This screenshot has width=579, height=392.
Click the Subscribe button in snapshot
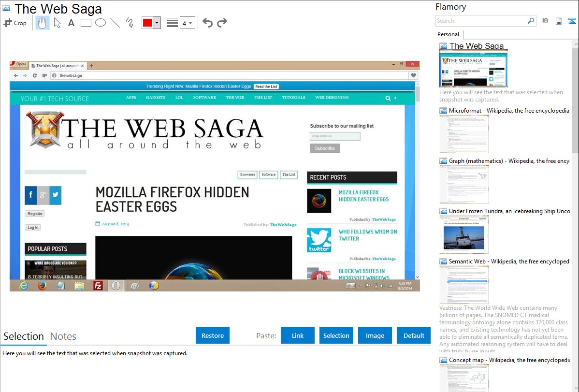(x=325, y=148)
